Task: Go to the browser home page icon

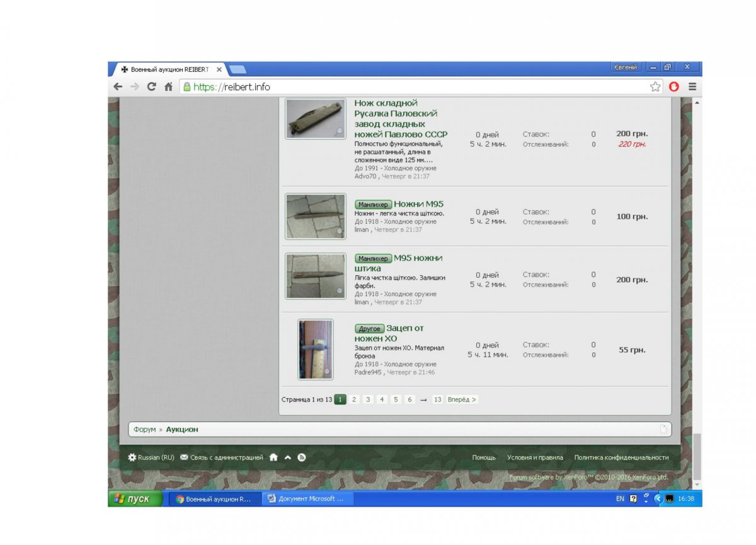Action: coord(168,87)
